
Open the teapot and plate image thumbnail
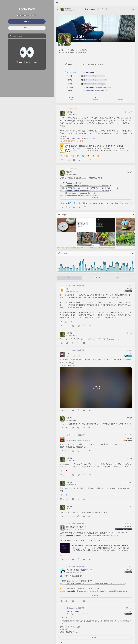pyautogui.click(x=67, y=225)
